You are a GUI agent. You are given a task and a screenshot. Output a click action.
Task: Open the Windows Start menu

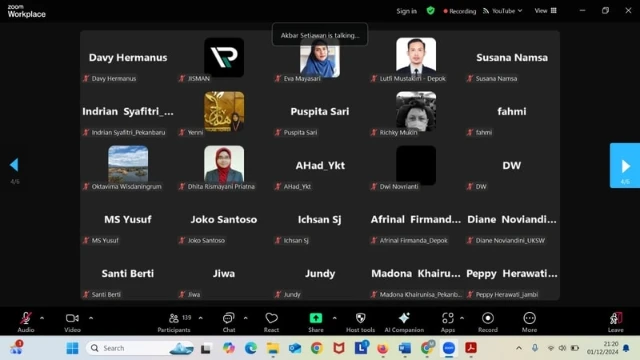coord(73,348)
